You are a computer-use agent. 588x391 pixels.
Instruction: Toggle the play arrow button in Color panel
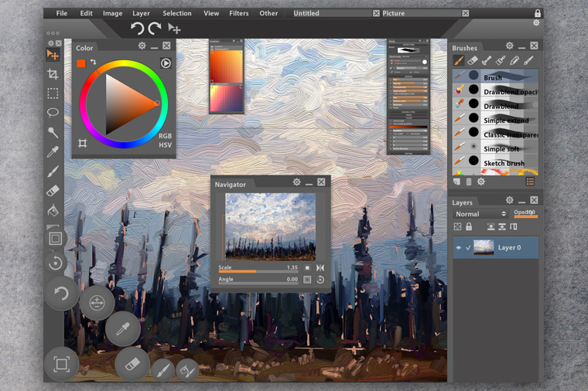coord(166,63)
